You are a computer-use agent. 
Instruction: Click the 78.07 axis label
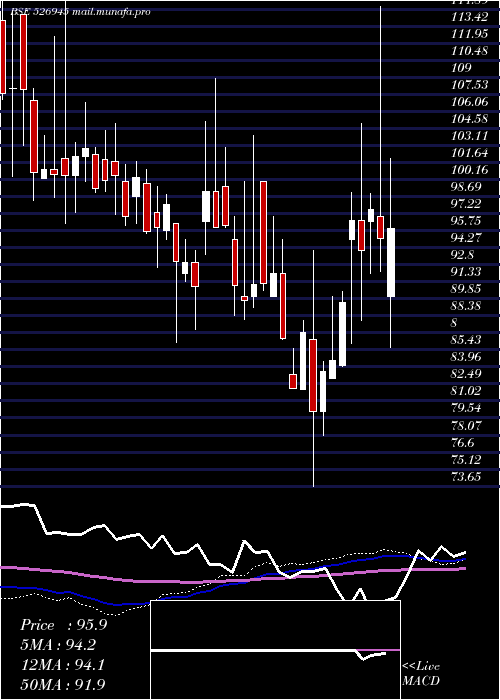[x=466, y=425]
